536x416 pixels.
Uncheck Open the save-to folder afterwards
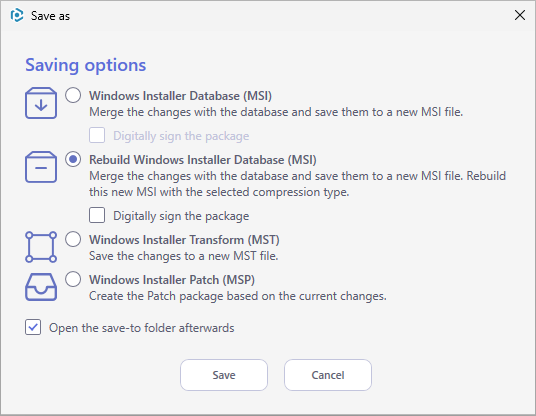coord(33,327)
